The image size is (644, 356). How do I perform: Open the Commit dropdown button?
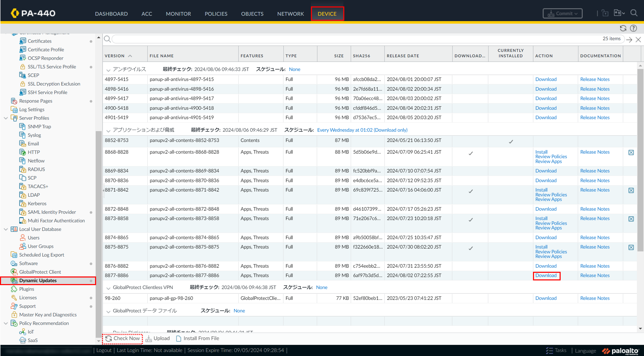click(x=563, y=13)
